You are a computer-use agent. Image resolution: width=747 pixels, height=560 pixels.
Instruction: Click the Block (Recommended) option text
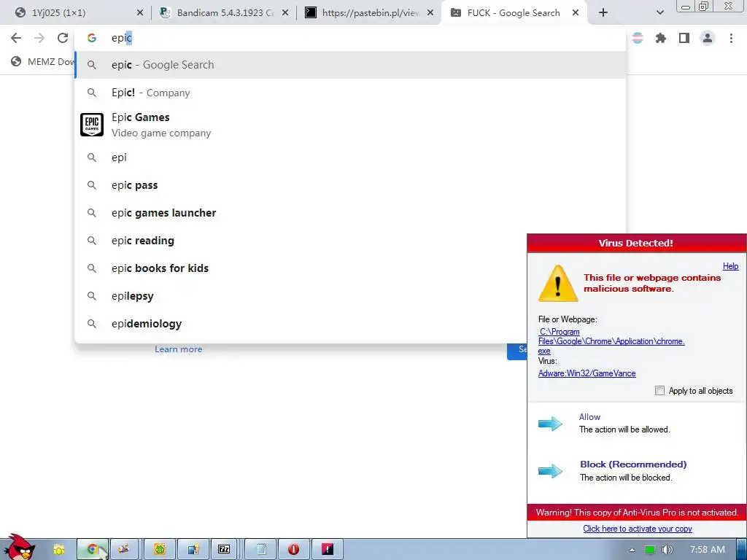[x=633, y=464]
